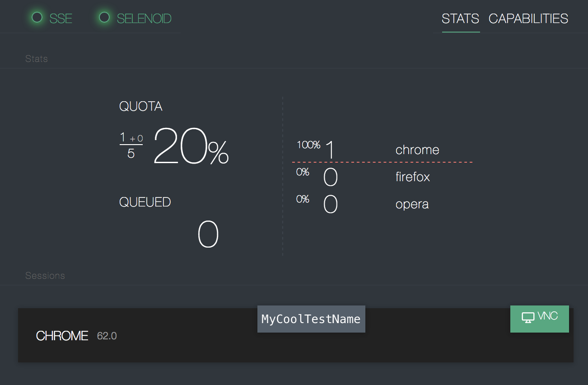588x385 pixels.
Task: Click the queued count zero
Action: (x=208, y=235)
